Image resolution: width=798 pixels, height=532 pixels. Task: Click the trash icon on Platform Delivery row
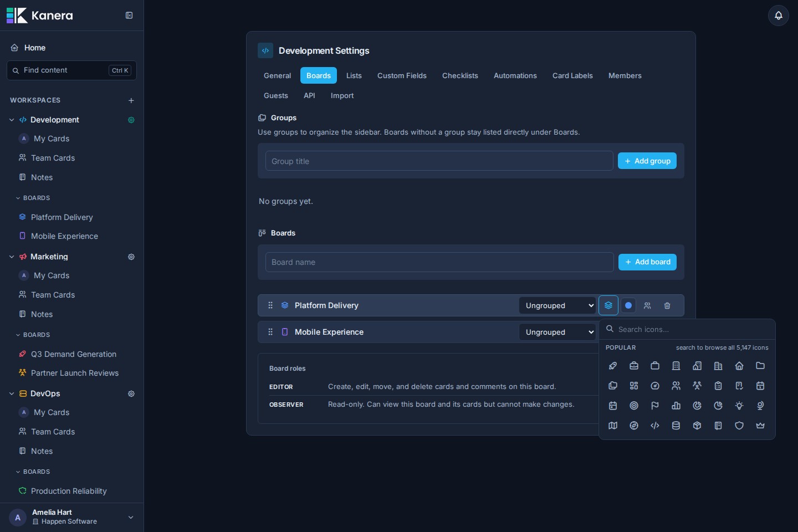[667, 305]
